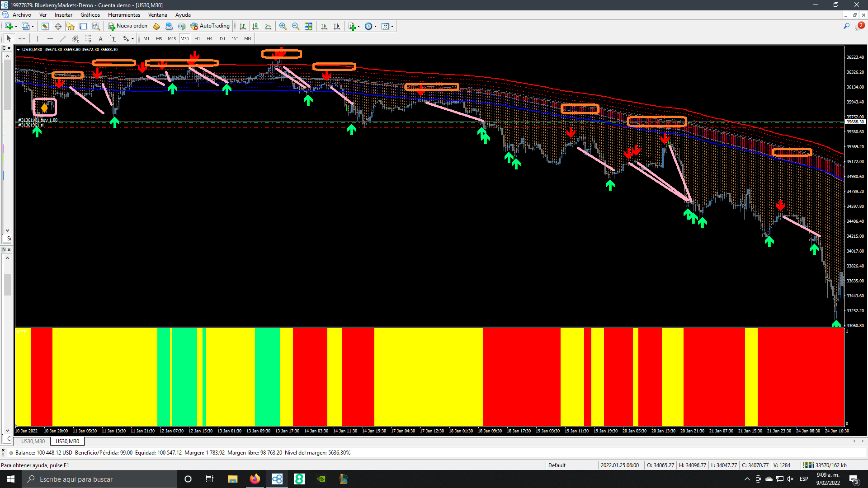Toggle AutoTrading on or off

(210, 26)
